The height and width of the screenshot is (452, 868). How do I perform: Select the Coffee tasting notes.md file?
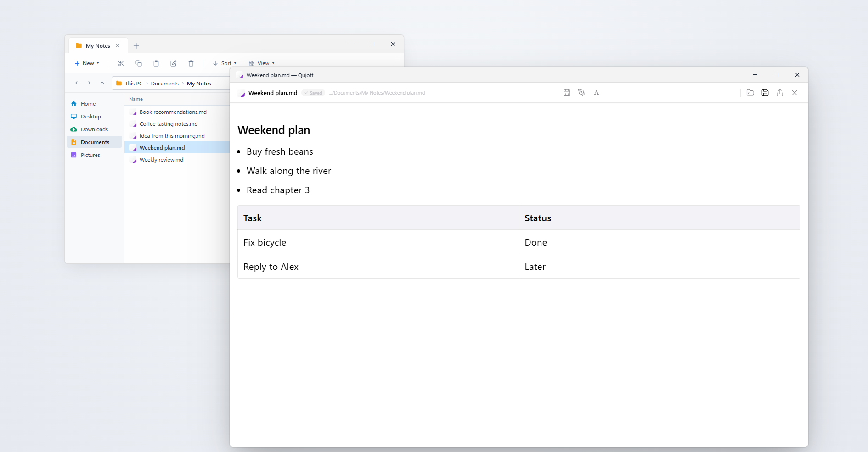(177, 124)
